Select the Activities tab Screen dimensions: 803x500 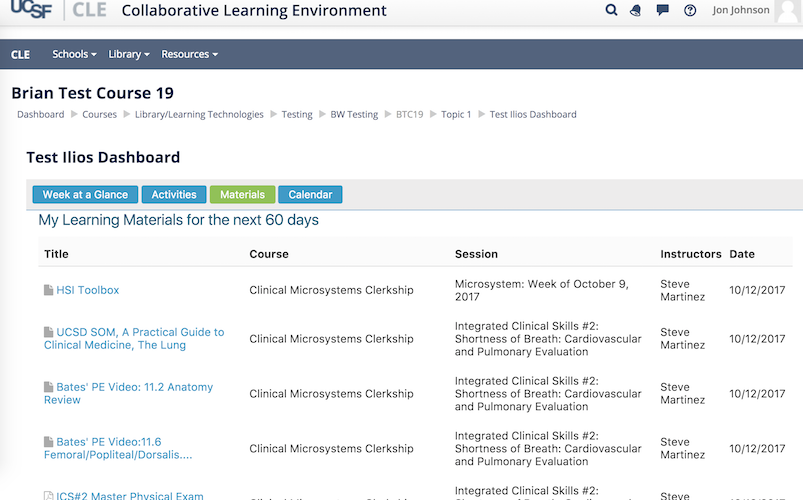pos(174,195)
